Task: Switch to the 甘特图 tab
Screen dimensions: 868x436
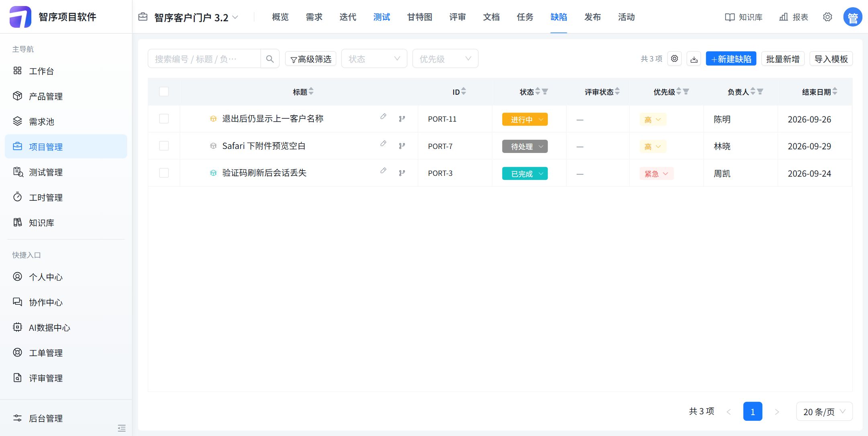Action: pyautogui.click(x=420, y=17)
